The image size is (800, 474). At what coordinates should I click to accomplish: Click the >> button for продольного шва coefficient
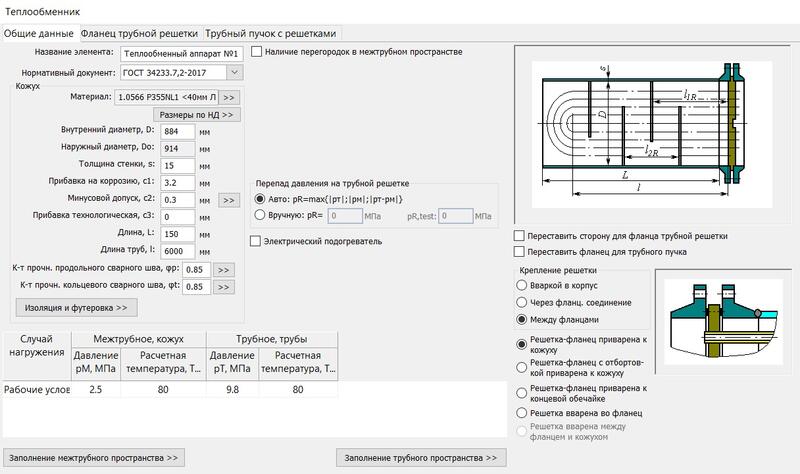point(223,270)
